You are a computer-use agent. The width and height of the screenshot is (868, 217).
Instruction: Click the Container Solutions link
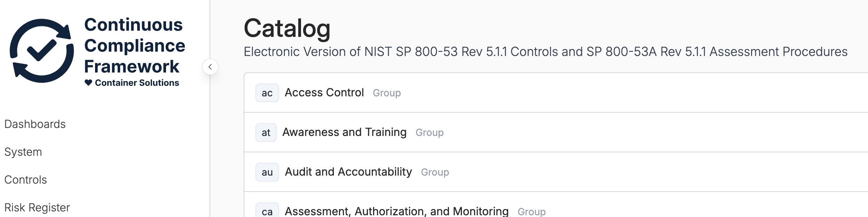click(137, 83)
